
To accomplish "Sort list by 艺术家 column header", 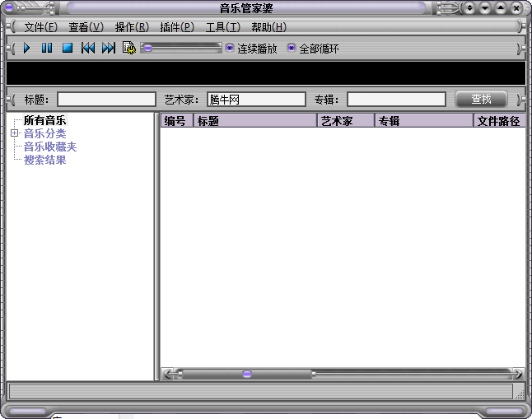I will pos(346,121).
